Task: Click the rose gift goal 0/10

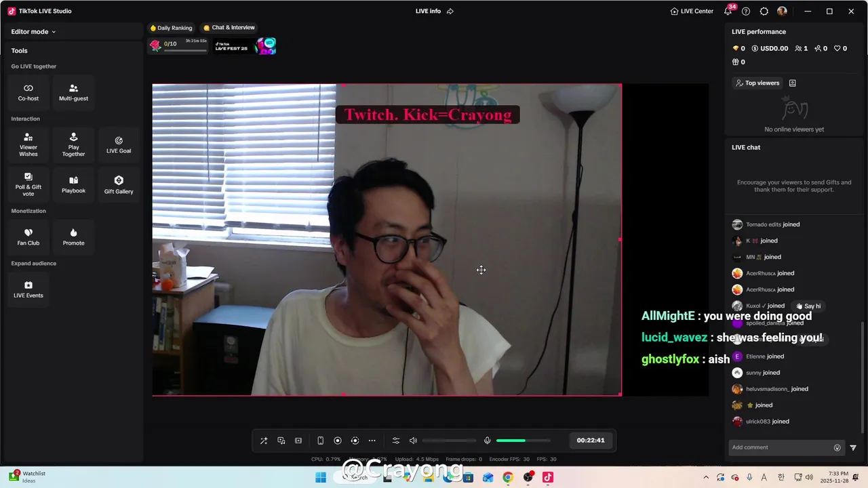Action: pyautogui.click(x=178, y=45)
